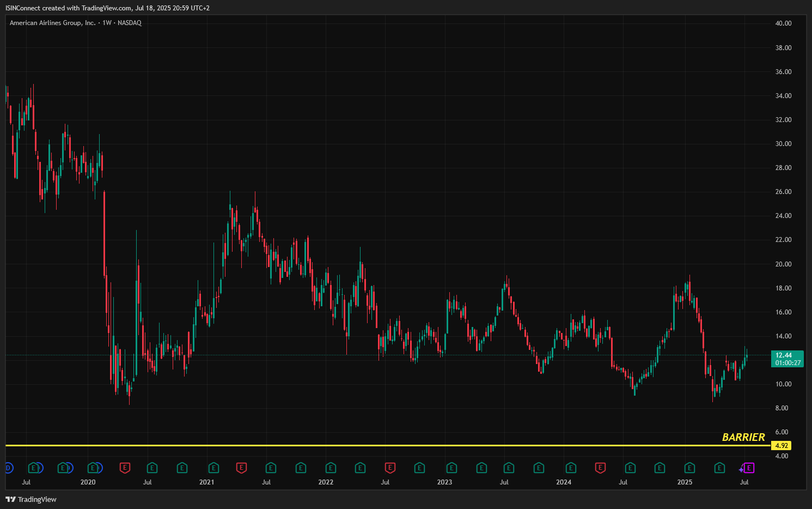Click the American Airlines Group, Inc. chart title
The width and height of the screenshot is (812, 509).
click(x=53, y=23)
